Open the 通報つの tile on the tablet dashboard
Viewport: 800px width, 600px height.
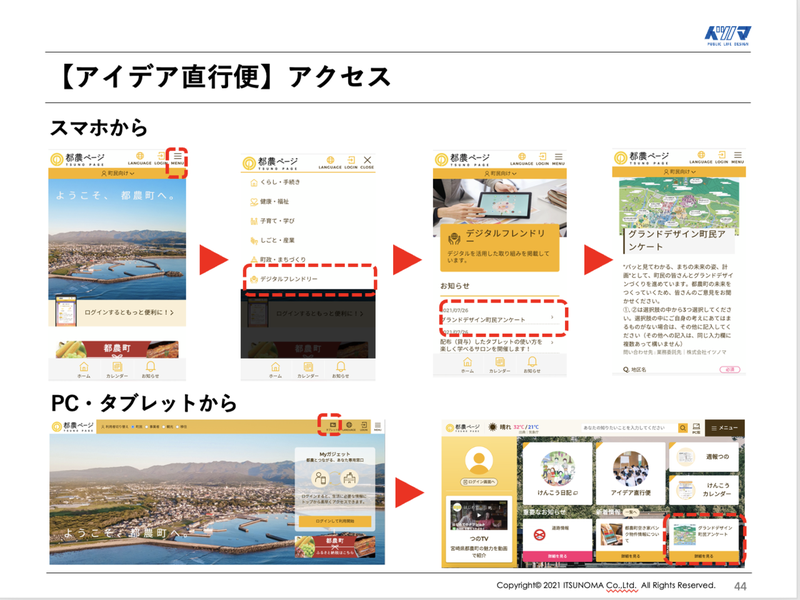[x=704, y=457]
